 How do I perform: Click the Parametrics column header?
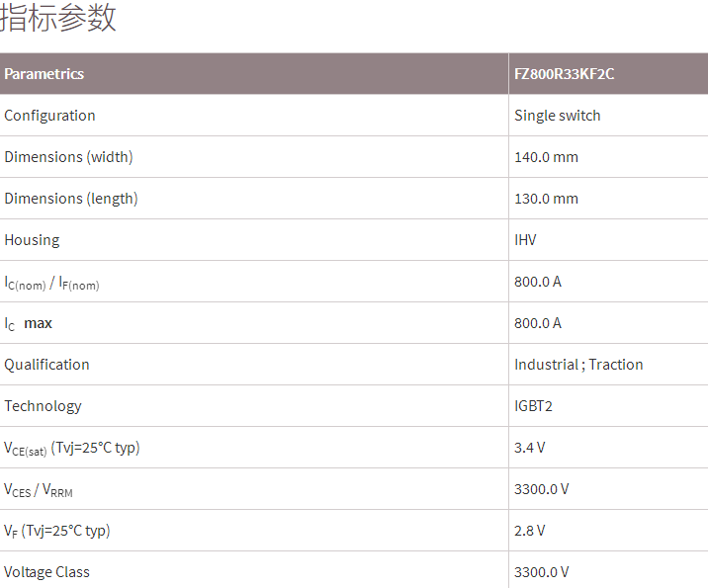[x=44, y=74]
